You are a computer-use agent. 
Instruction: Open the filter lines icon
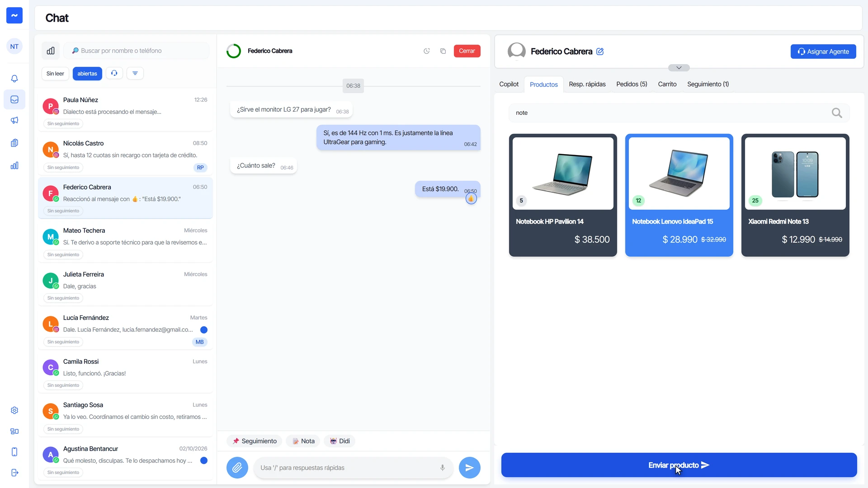point(135,73)
